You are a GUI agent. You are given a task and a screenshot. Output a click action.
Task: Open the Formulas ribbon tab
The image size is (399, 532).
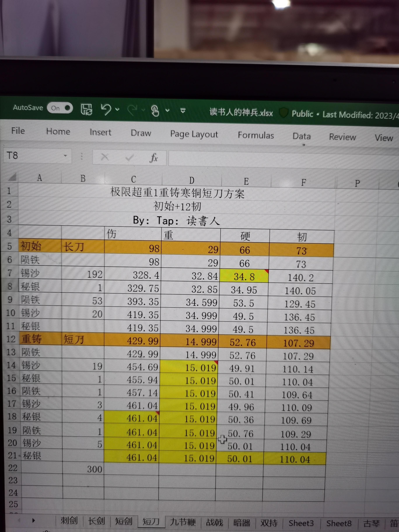tap(256, 135)
